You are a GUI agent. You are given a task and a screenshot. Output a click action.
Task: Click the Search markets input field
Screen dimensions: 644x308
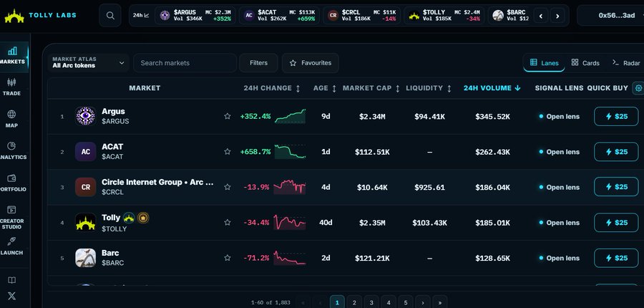[x=185, y=63]
